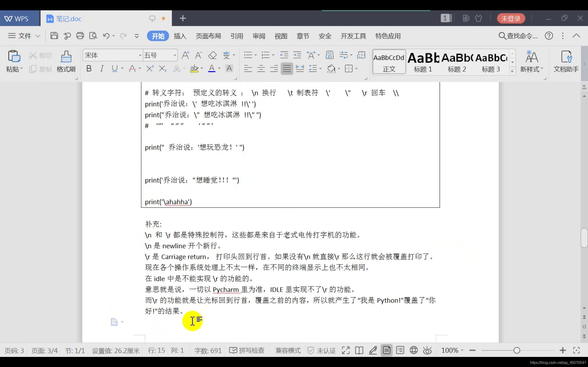The height and width of the screenshot is (367, 588).
Task: Toggle Italic formatting
Action: pos(102,69)
